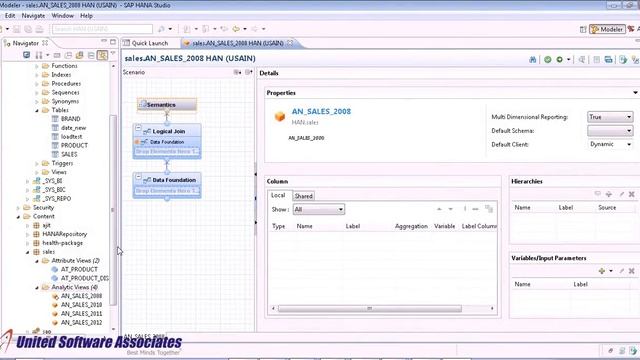The height and width of the screenshot is (360, 640).
Task: Click the AN_SALES_2008 properties title link
Action: [x=321, y=111]
